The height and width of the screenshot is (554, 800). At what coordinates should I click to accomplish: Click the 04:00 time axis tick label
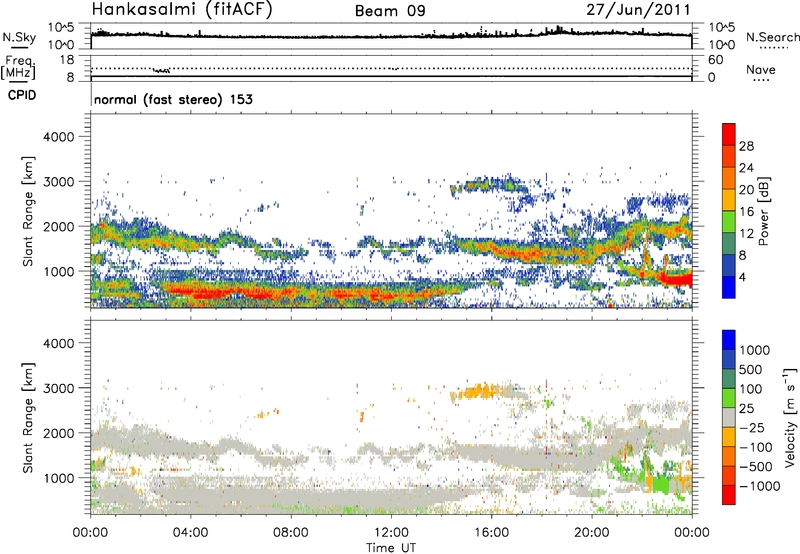(x=191, y=533)
